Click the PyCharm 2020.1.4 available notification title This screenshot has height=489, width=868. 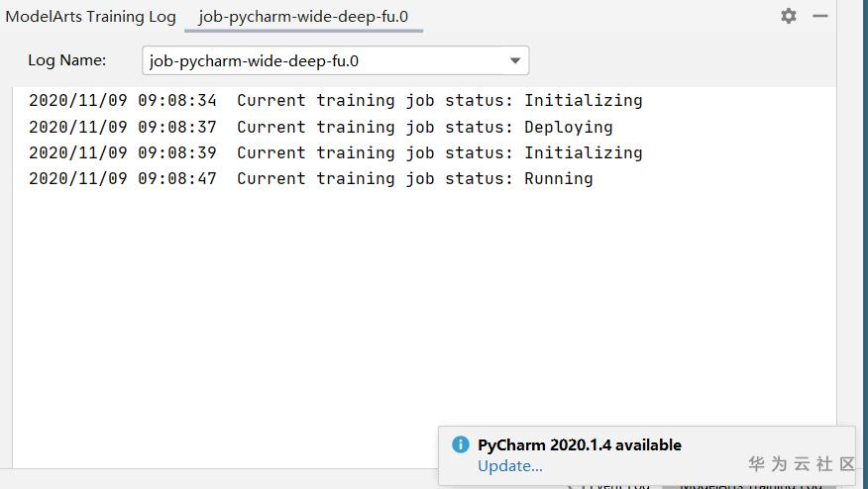pos(580,445)
